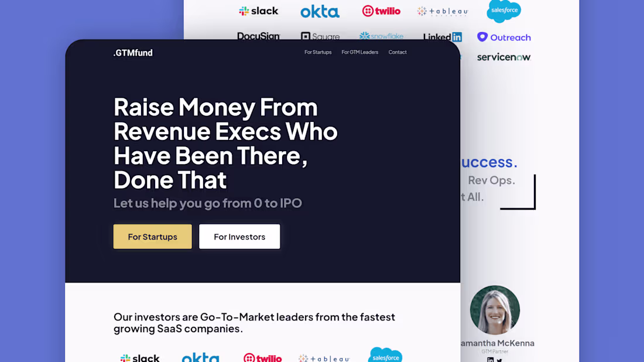Open the For GTM Leaders navigation item
The width and height of the screenshot is (644, 362).
[359, 52]
